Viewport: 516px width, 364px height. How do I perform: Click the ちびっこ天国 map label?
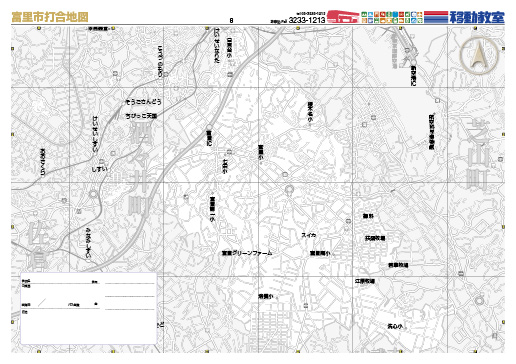point(141,116)
